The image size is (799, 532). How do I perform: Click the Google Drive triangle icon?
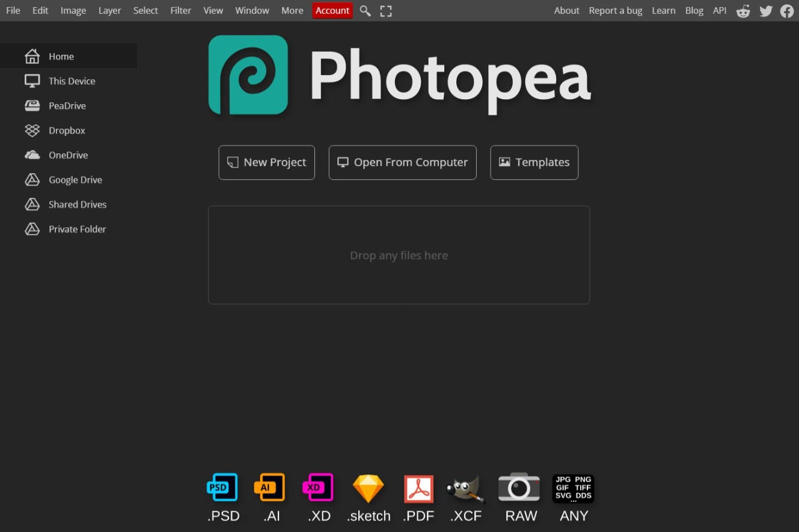point(32,180)
